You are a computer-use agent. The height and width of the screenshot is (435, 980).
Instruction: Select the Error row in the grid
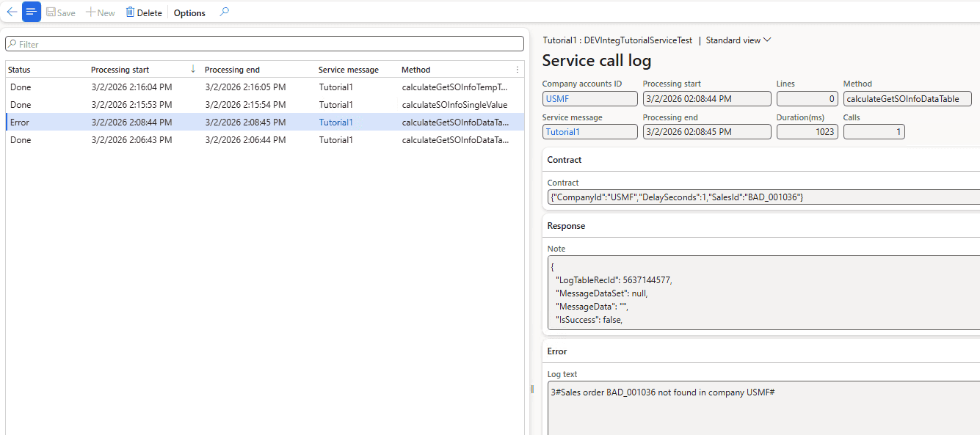coord(21,123)
